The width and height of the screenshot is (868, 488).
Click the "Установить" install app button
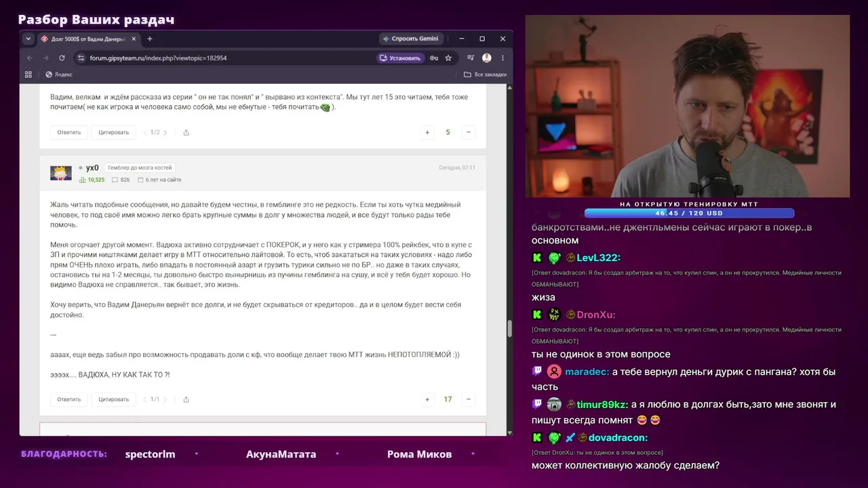400,58
